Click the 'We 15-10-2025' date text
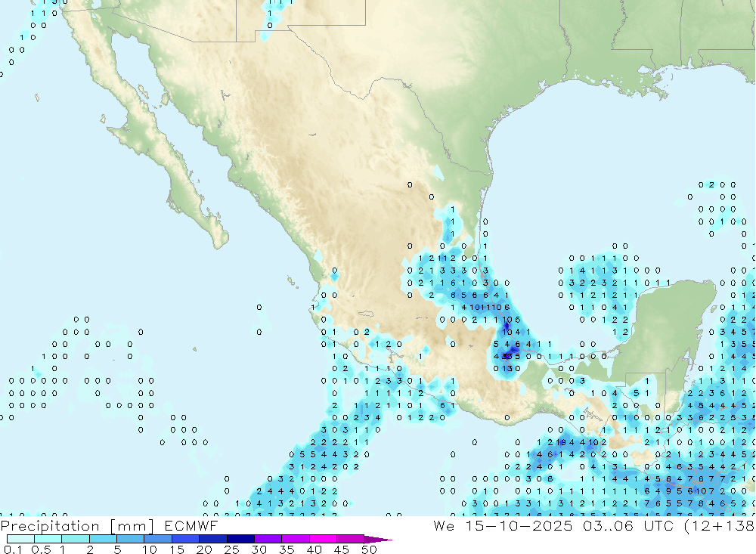The width and height of the screenshot is (756, 554). [503, 525]
